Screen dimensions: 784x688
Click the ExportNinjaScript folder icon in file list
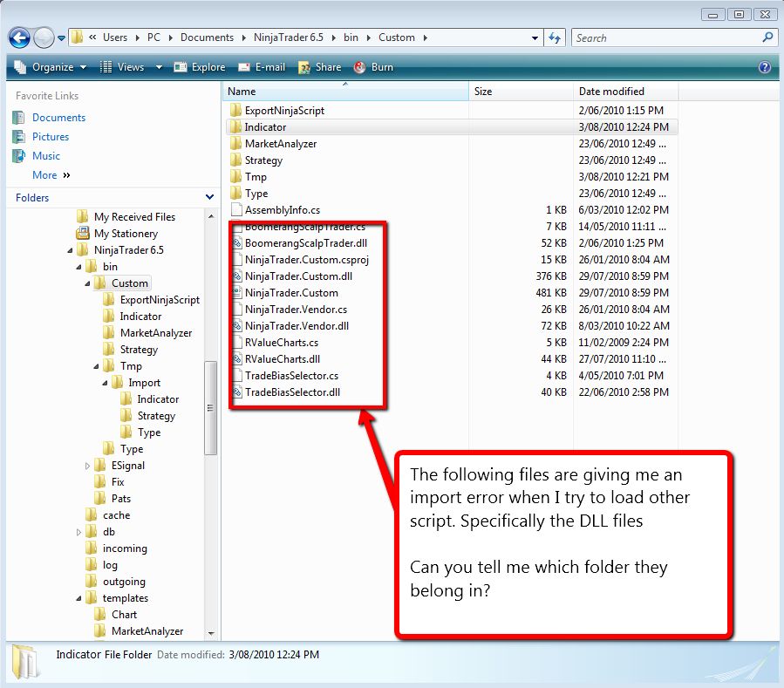236,110
